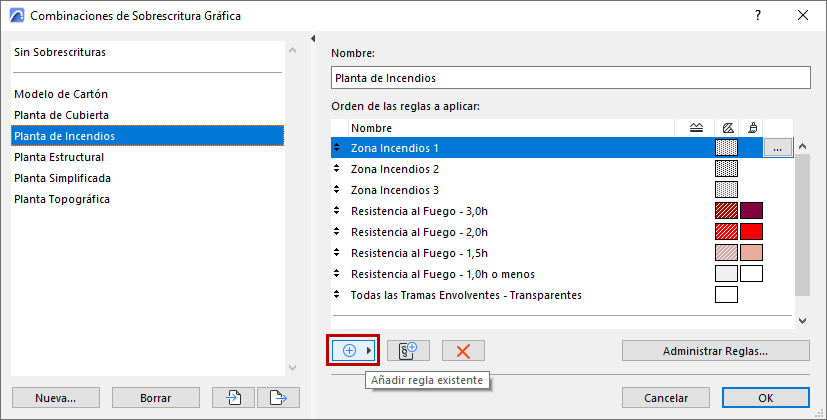The image size is (827, 420).
Task: Select Modelo de Cartón combination
Action: (61, 94)
